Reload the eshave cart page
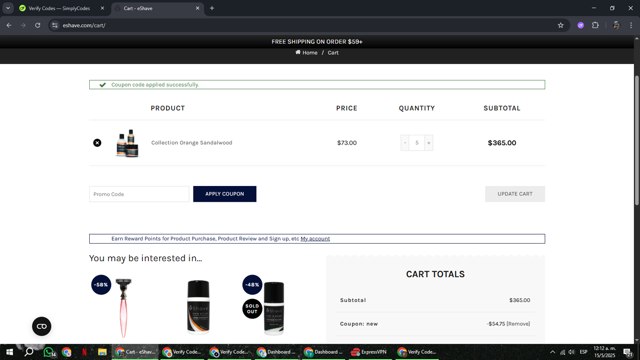 38,25
